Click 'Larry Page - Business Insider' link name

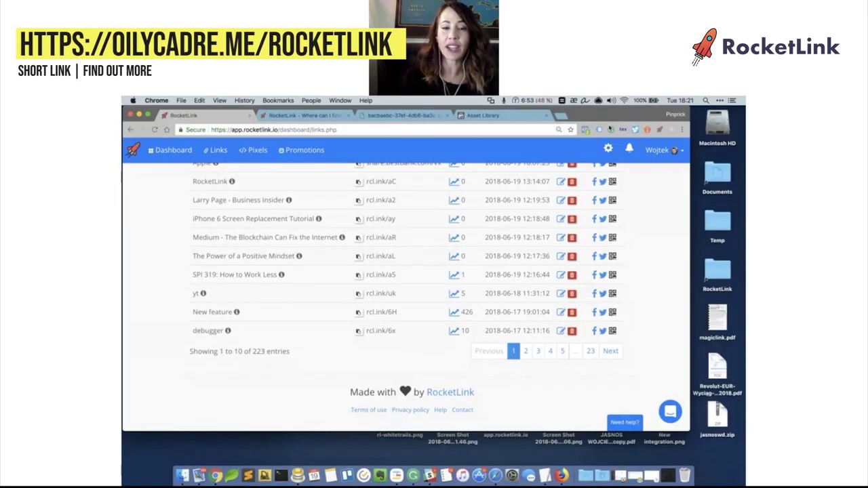point(238,200)
